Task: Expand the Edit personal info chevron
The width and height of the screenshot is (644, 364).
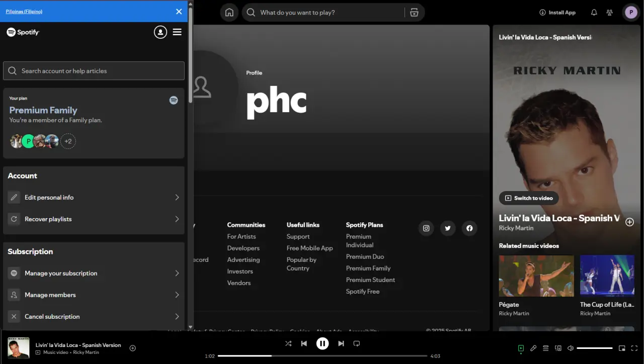Action: point(177,198)
